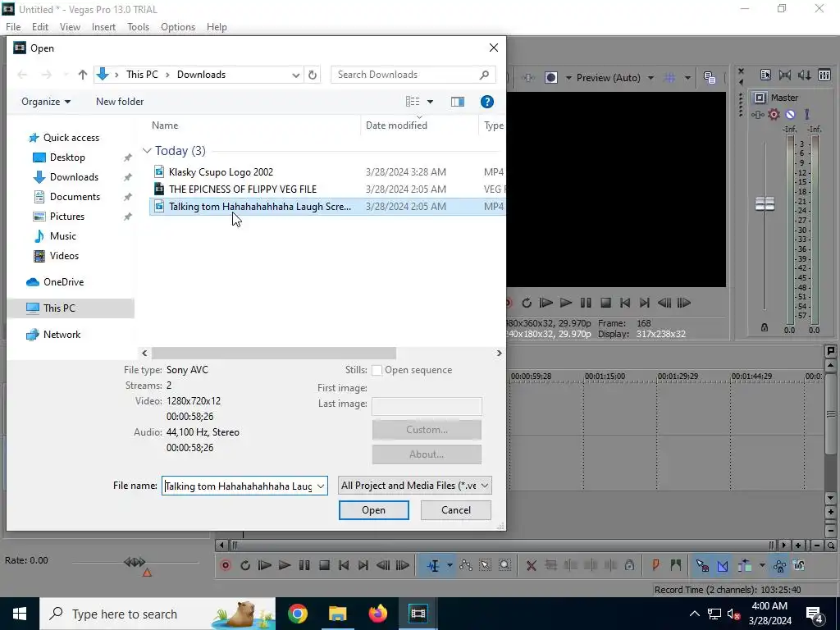
Task: Click Play in the timeline transport bar
Action: tap(285, 565)
